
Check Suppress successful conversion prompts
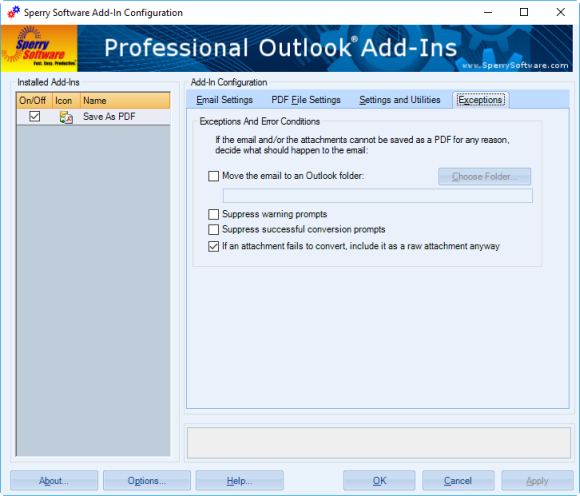(213, 230)
